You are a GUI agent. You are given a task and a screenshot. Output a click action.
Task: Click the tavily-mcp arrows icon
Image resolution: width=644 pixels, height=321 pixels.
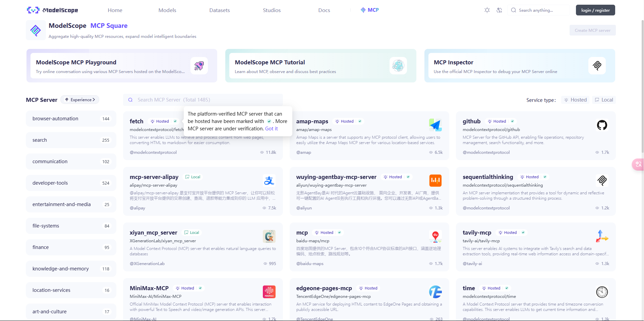[x=602, y=236]
